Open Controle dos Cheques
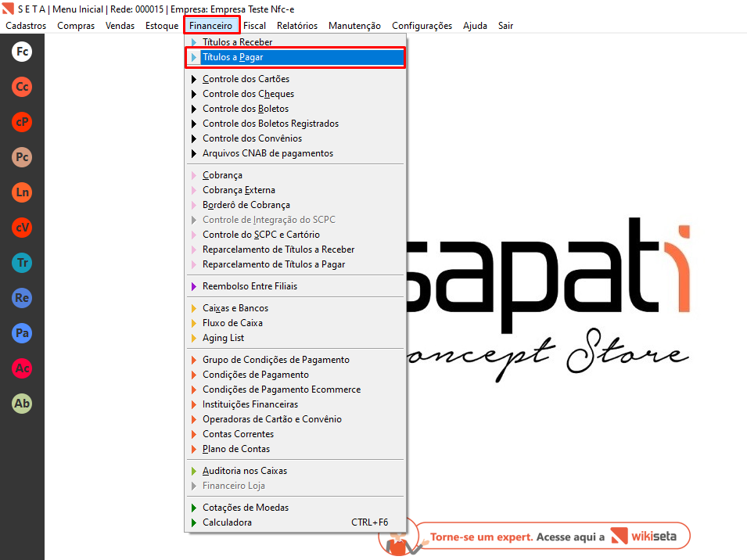The height and width of the screenshot is (560, 747). (x=296, y=94)
